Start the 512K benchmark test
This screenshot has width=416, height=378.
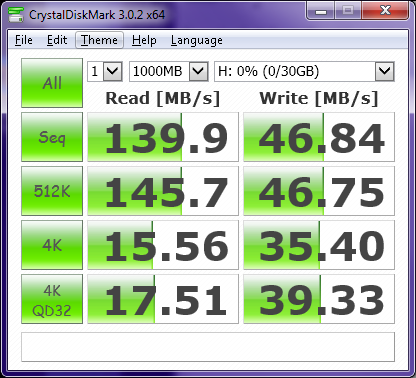click(x=52, y=191)
